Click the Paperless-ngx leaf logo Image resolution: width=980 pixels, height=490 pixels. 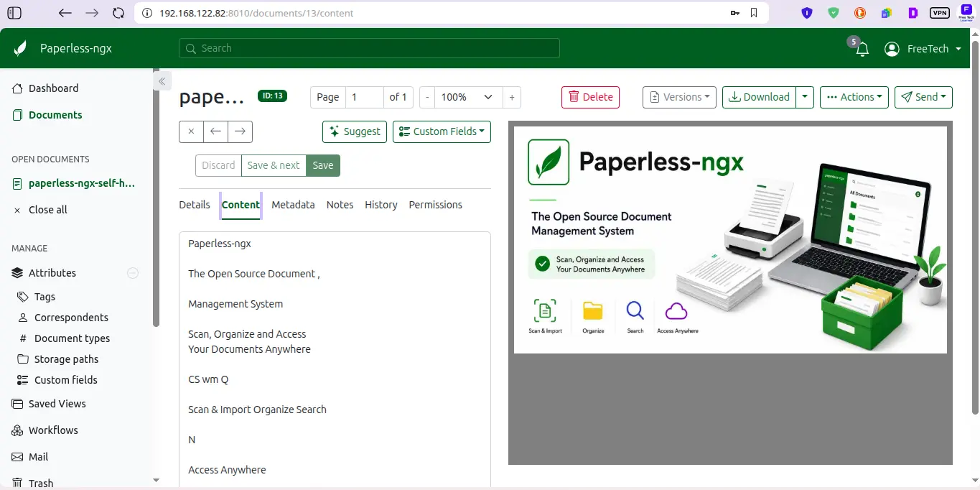[21, 49]
